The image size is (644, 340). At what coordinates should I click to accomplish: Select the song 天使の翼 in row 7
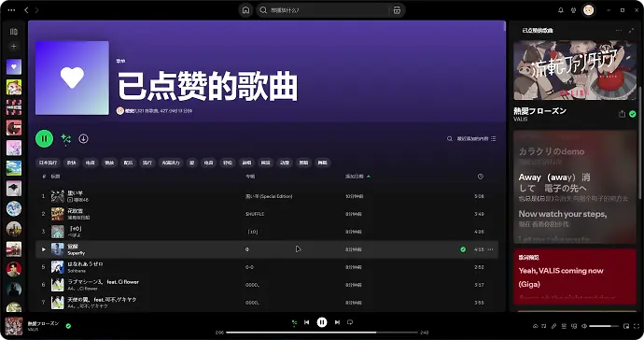pos(102,300)
